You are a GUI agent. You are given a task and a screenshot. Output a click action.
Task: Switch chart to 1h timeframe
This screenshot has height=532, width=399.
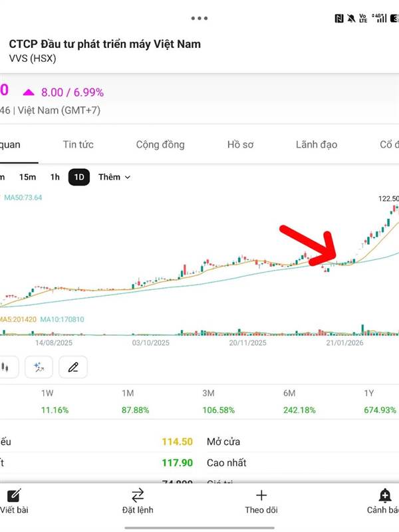click(x=55, y=177)
